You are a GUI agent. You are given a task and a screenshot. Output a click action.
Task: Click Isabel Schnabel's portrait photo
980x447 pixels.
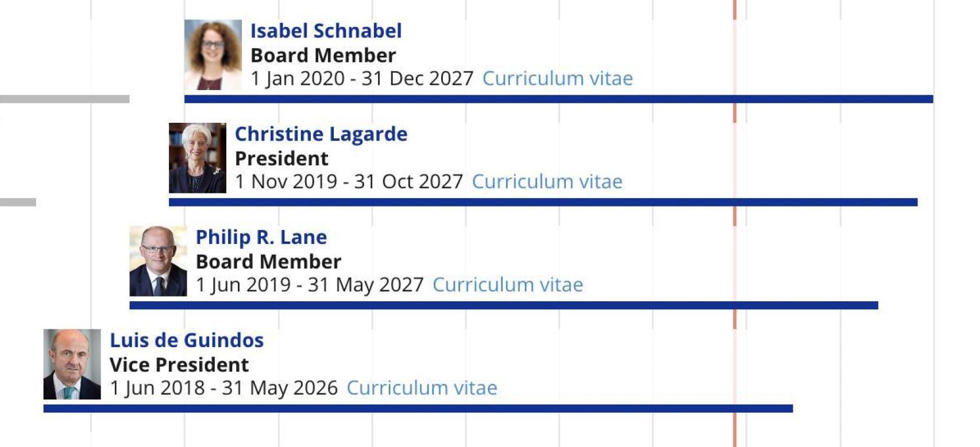[x=214, y=55]
